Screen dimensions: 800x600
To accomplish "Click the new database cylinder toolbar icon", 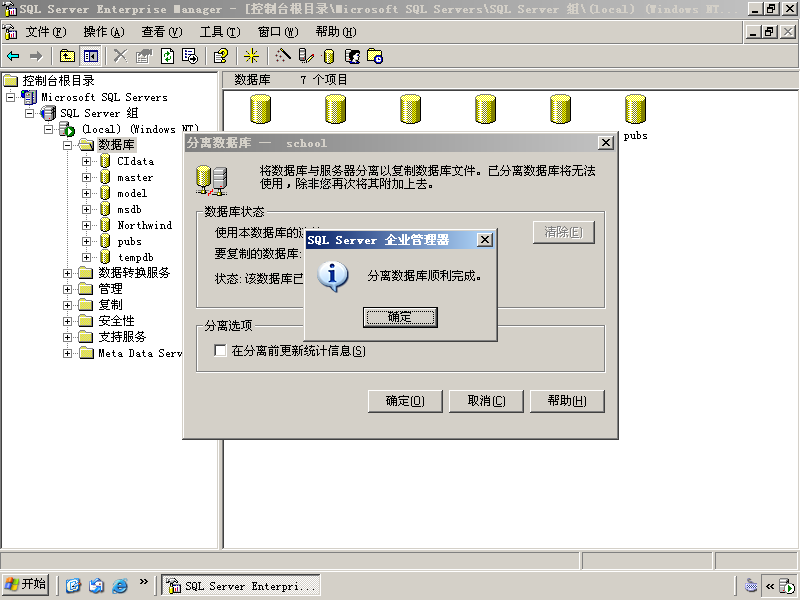I will point(329,56).
